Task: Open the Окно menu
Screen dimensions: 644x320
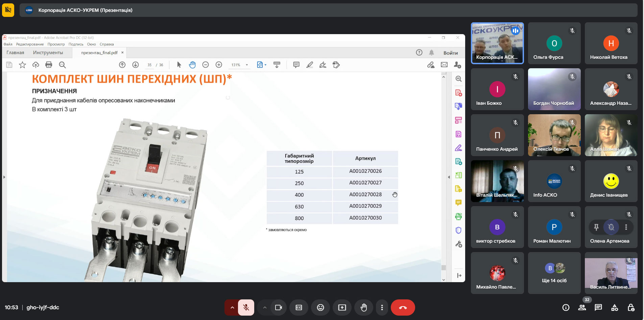Action: pyautogui.click(x=91, y=44)
